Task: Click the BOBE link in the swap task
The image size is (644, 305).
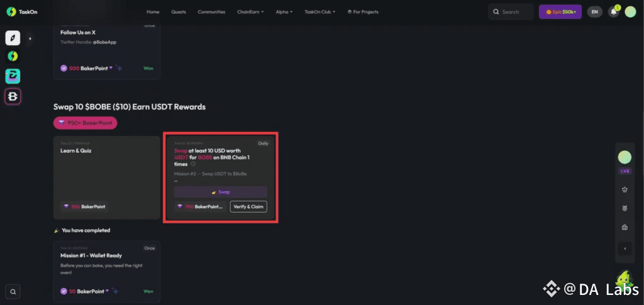Action: [204, 157]
